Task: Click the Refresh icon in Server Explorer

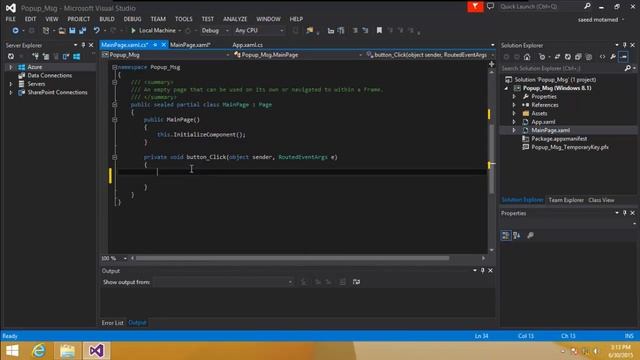Action: point(11,56)
